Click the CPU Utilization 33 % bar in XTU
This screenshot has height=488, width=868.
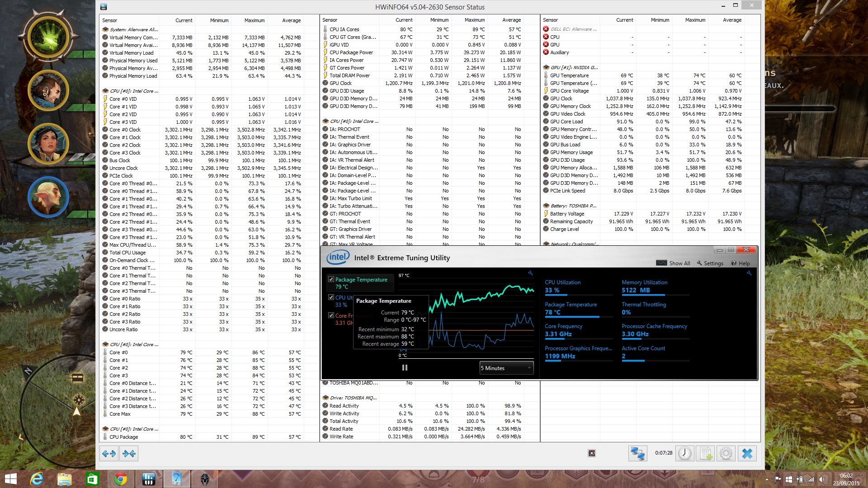coord(579,294)
